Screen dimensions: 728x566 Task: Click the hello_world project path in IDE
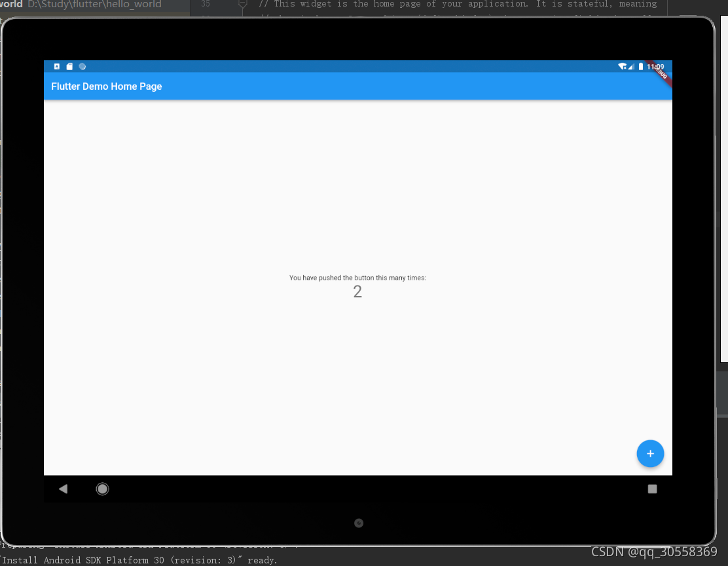[x=94, y=4]
